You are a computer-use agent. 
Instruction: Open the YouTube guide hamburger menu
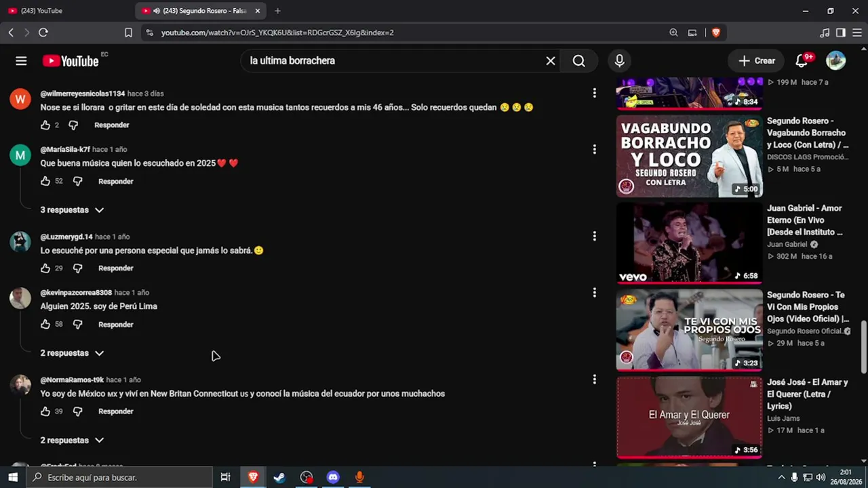point(21,61)
